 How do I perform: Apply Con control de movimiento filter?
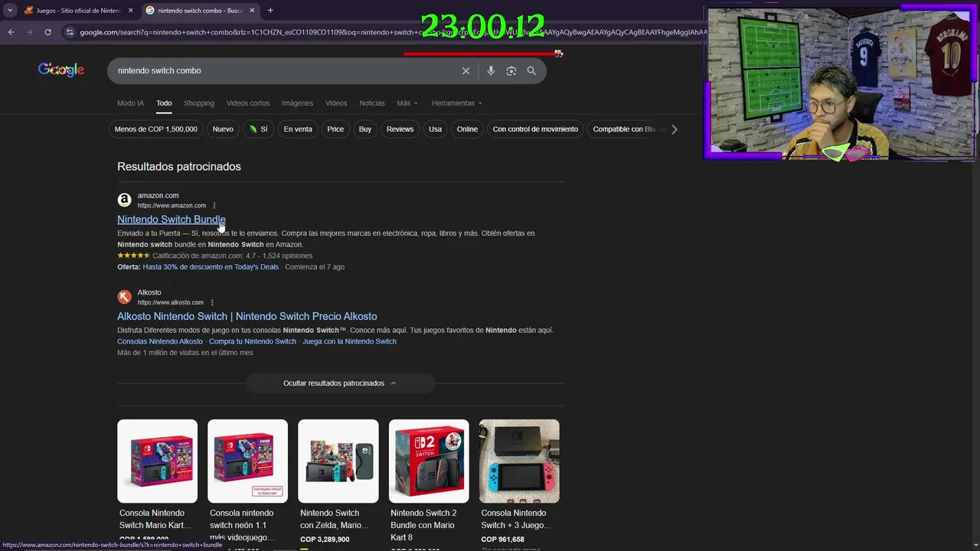pos(535,129)
